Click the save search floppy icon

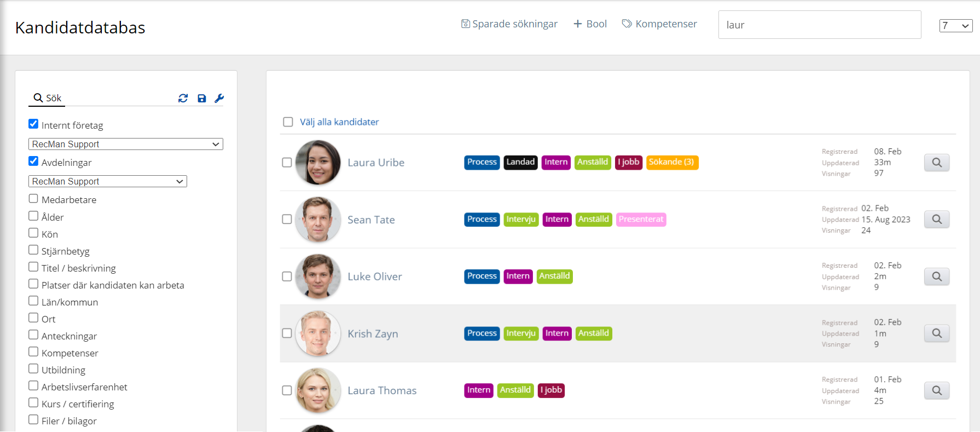point(202,99)
